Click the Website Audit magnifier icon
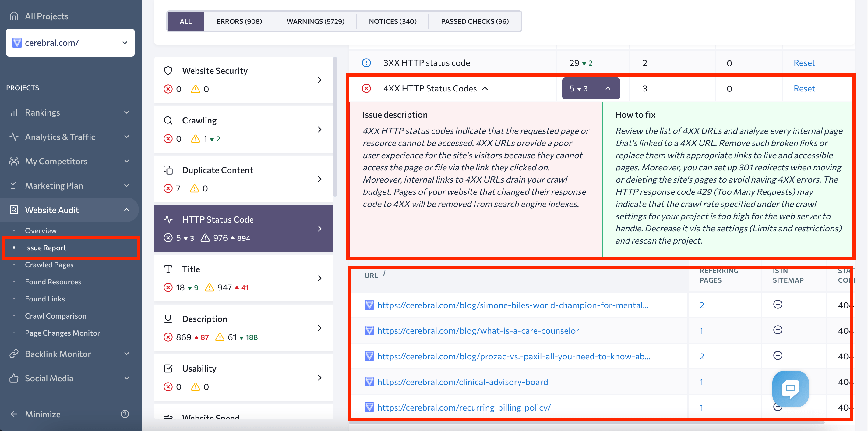The image size is (868, 431). (x=14, y=210)
